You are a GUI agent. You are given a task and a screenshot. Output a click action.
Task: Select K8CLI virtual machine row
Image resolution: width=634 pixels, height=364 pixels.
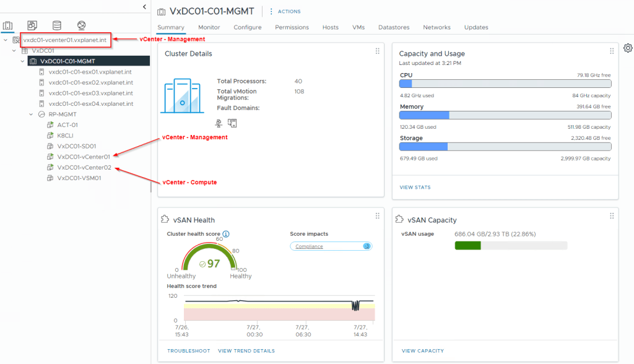65,136
